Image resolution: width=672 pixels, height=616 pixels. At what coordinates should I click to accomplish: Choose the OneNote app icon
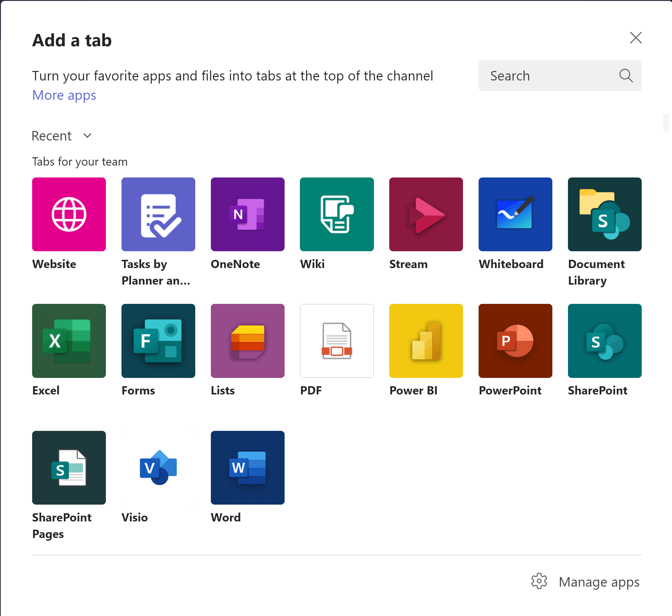coord(248,214)
